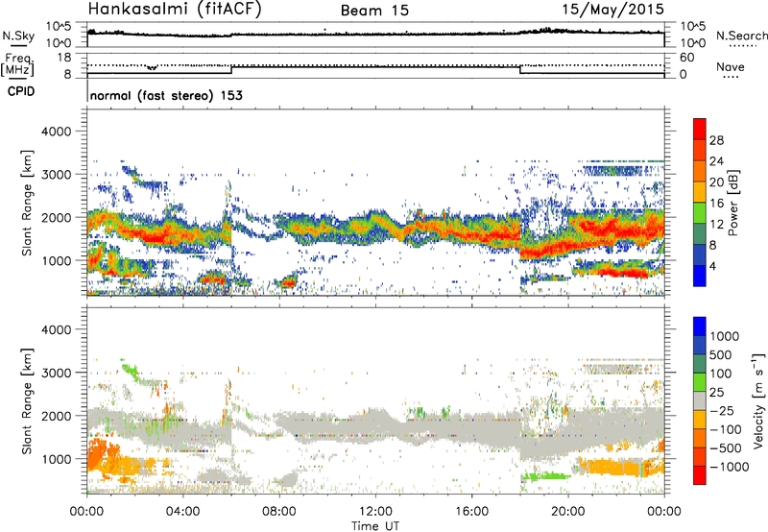Pick the yellow 16-20 dB Power color segment
The image size is (768, 532).
pos(700,192)
